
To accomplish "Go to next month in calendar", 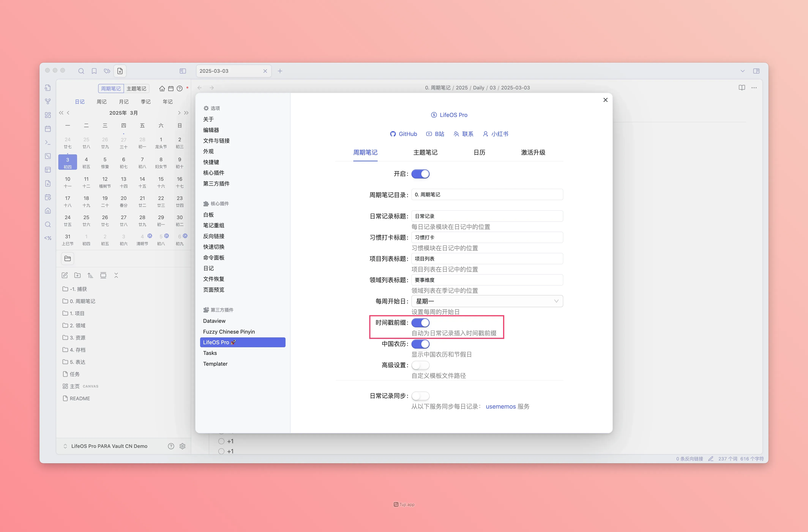I will pos(179,113).
